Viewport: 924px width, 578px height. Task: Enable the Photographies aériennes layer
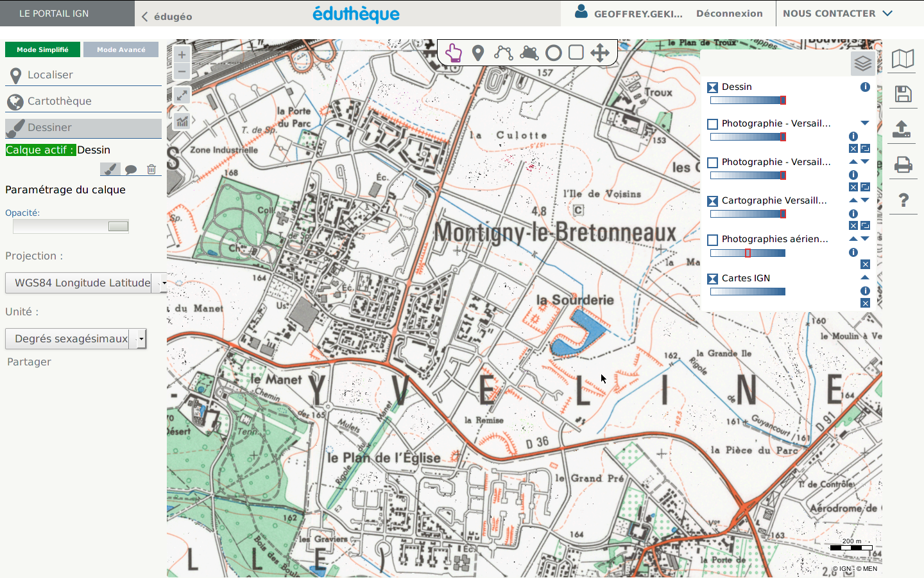(x=712, y=240)
